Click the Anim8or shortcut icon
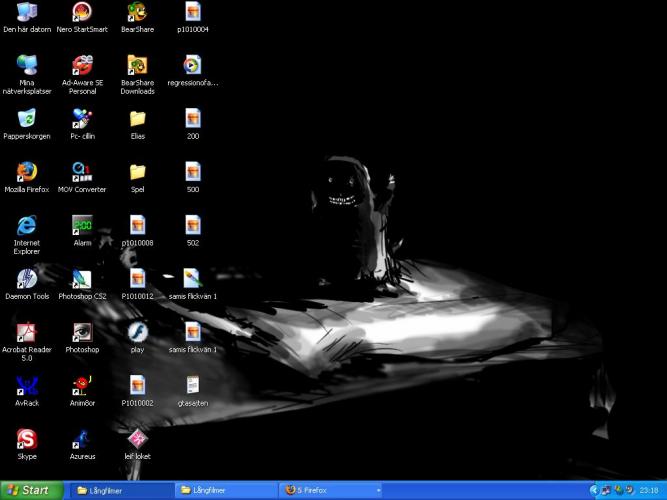The height and width of the screenshot is (500, 667). tap(82, 385)
